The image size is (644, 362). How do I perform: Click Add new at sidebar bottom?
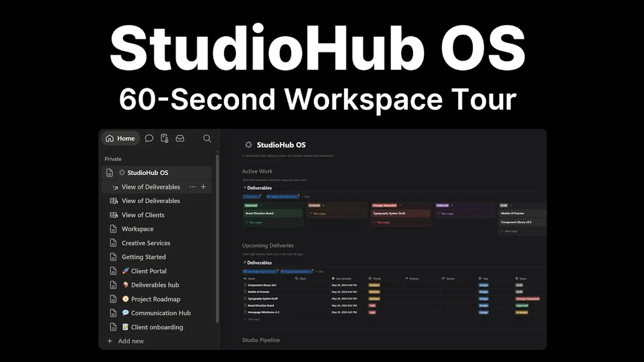pyautogui.click(x=126, y=341)
